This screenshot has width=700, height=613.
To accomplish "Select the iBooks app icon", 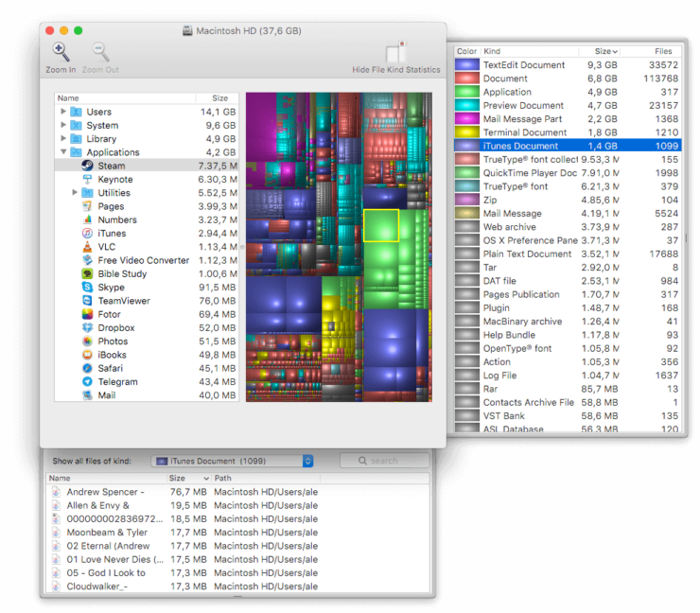I will click(x=87, y=355).
